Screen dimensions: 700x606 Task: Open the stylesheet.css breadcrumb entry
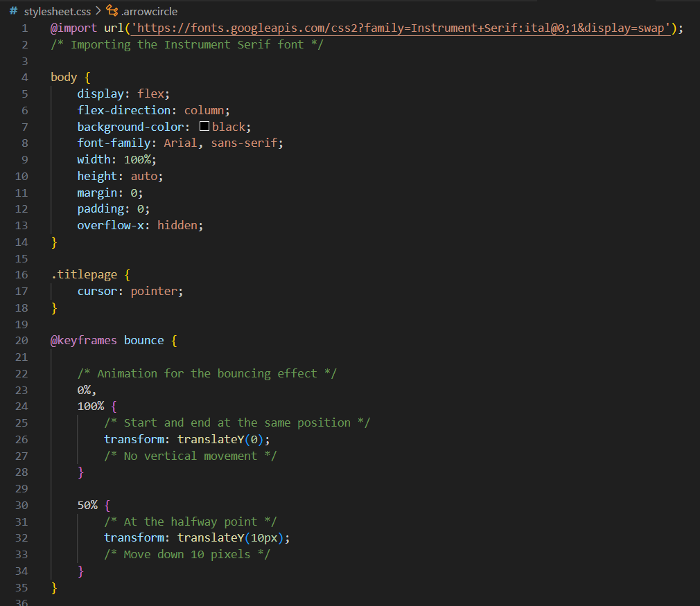59,11
